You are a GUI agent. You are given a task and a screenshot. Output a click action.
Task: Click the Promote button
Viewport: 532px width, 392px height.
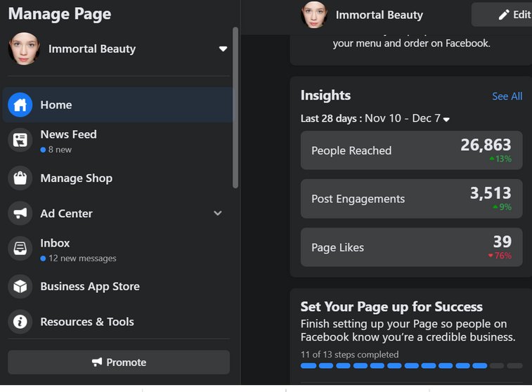tap(119, 362)
